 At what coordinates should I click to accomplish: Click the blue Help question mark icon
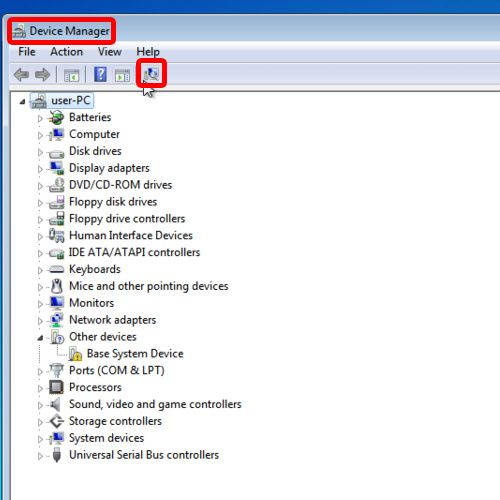100,74
